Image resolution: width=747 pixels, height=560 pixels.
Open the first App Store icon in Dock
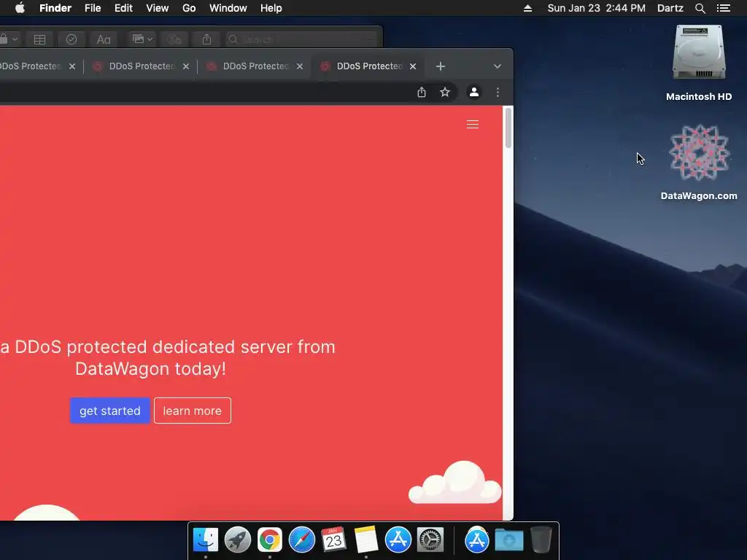(398, 540)
